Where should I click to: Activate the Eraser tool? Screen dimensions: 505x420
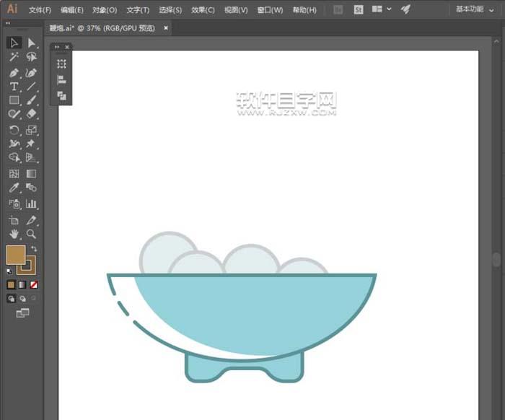click(x=31, y=114)
